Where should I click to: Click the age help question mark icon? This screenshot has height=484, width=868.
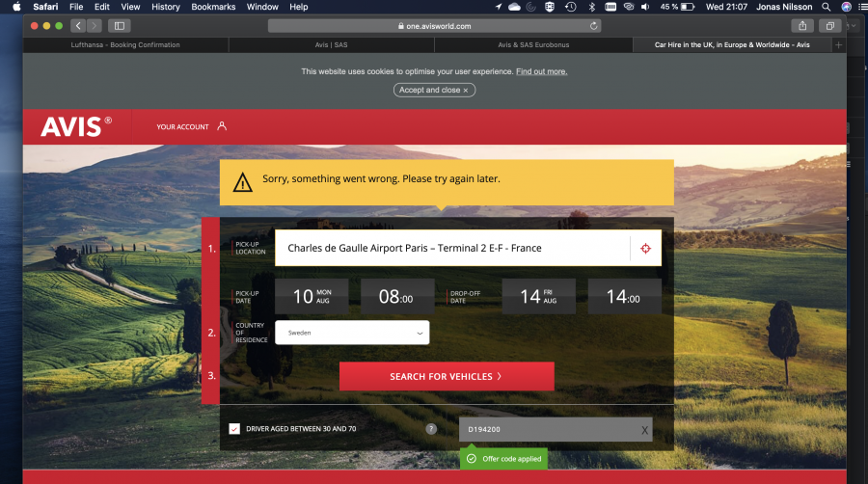[431, 429]
